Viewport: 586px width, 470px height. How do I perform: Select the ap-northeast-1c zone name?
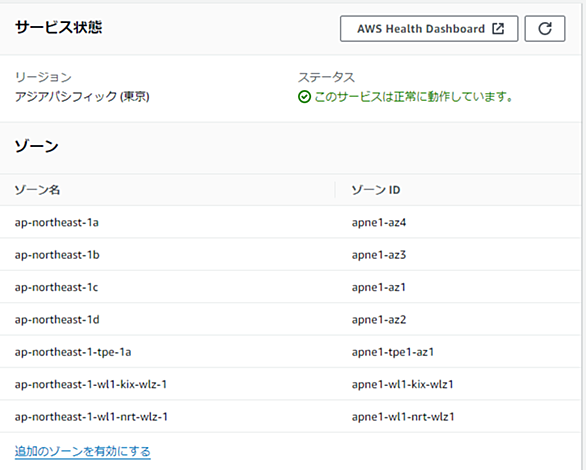56,287
